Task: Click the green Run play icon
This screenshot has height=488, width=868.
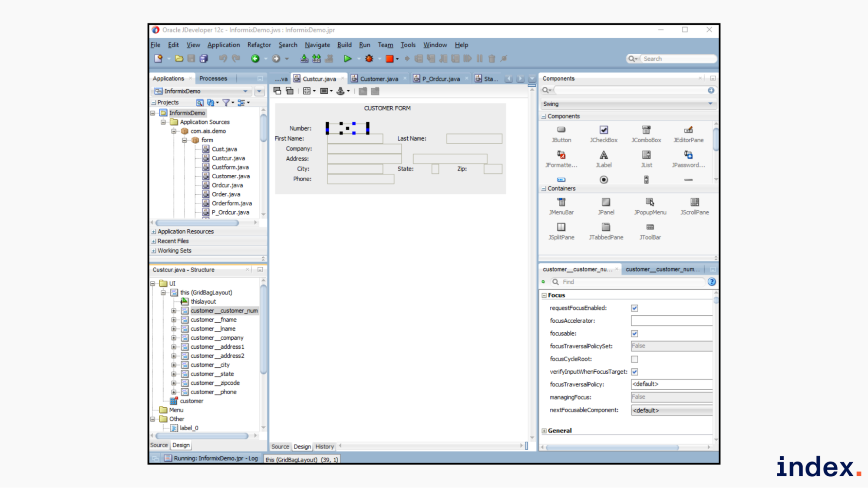Action: [347, 59]
